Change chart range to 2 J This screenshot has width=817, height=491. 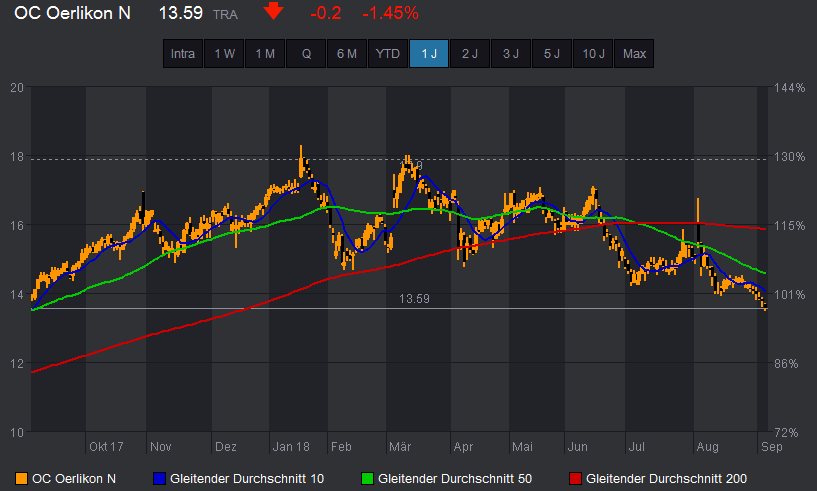click(x=470, y=54)
